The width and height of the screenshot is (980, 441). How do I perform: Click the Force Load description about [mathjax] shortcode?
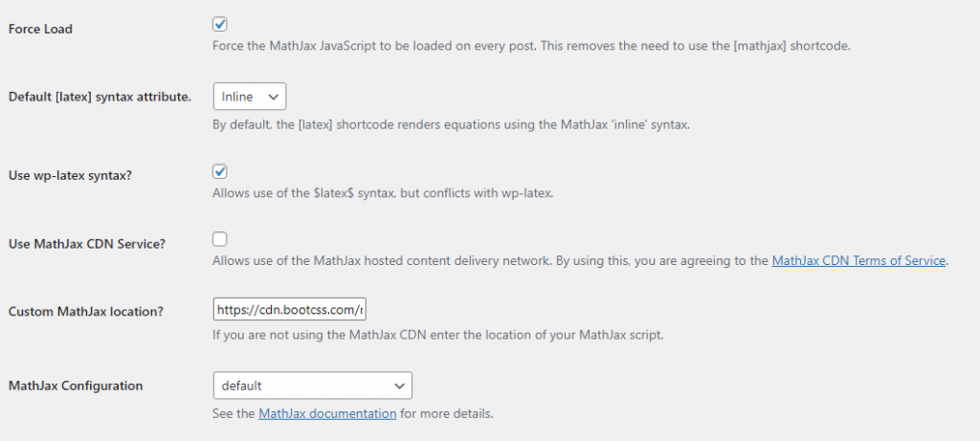pos(530,47)
